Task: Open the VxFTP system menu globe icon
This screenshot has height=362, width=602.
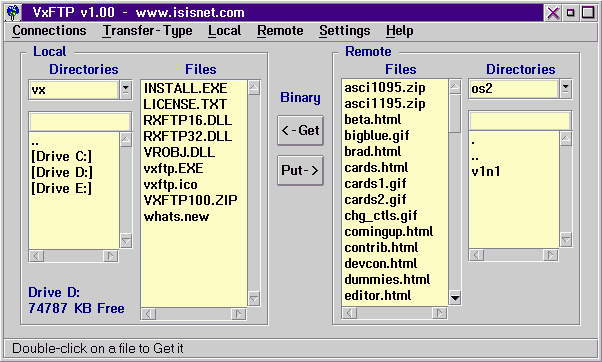Action: point(13,13)
